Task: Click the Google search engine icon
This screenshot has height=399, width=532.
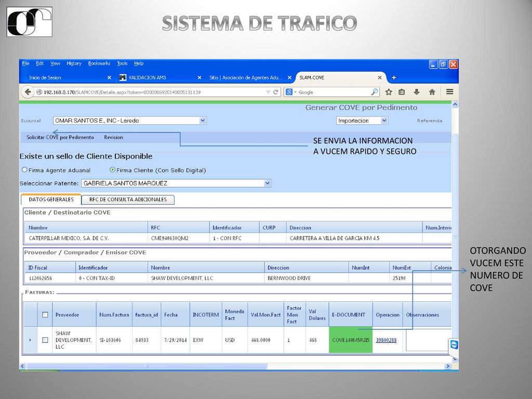Action: tap(289, 92)
